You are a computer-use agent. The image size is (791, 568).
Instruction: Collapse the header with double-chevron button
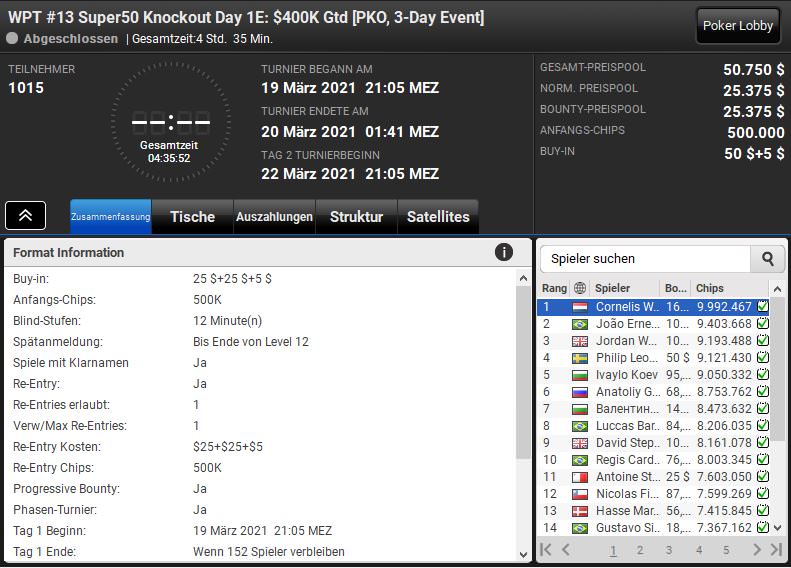[x=25, y=215]
